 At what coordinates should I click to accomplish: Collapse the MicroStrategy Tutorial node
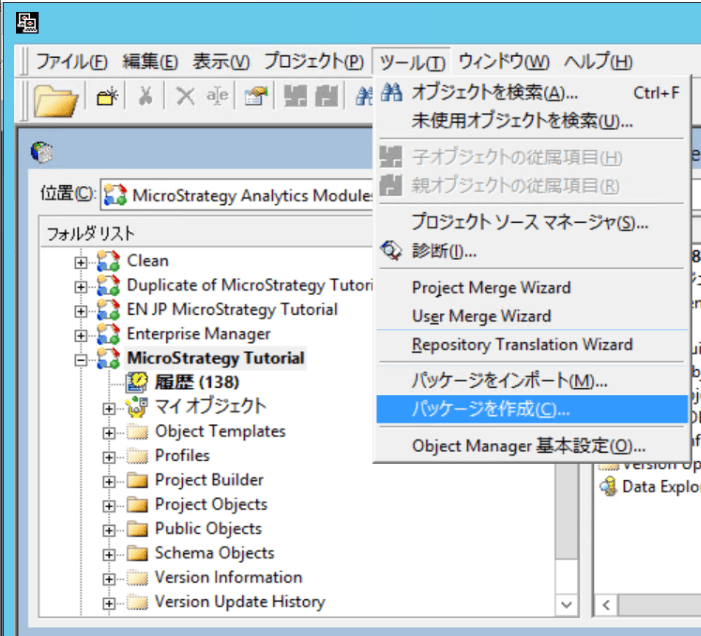click(80, 360)
